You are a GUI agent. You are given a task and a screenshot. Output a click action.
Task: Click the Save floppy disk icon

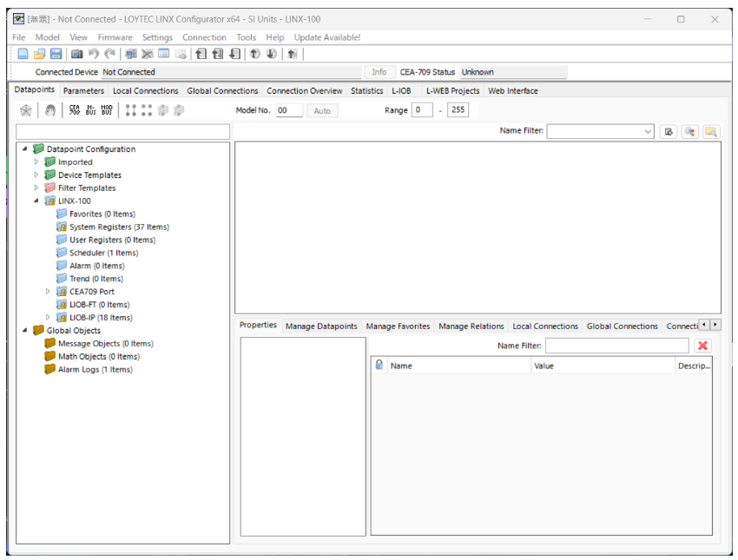[x=56, y=54]
